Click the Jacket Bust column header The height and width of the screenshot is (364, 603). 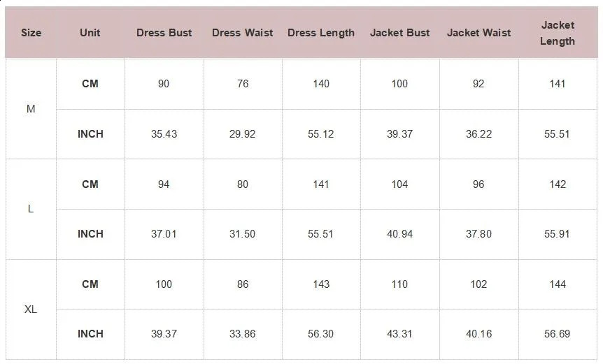pos(399,33)
